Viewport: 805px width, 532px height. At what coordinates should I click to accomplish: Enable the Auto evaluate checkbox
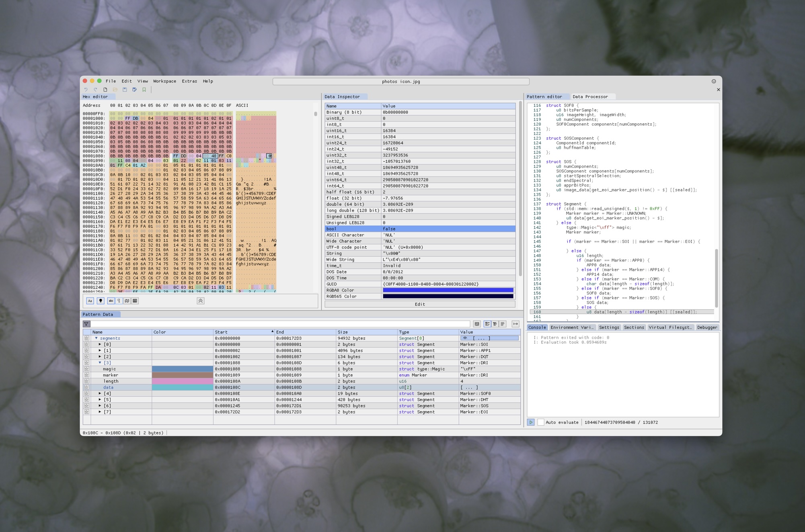point(541,422)
